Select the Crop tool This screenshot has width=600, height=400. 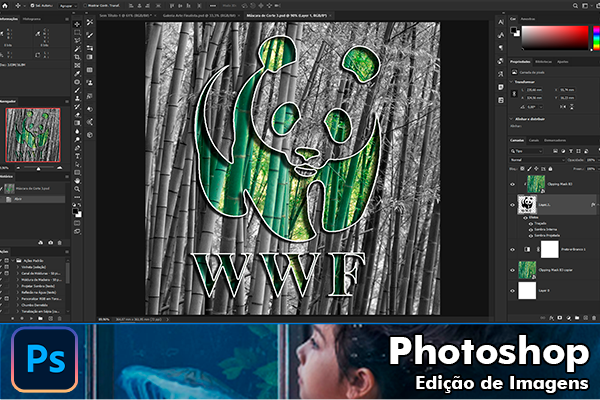[x=77, y=57]
